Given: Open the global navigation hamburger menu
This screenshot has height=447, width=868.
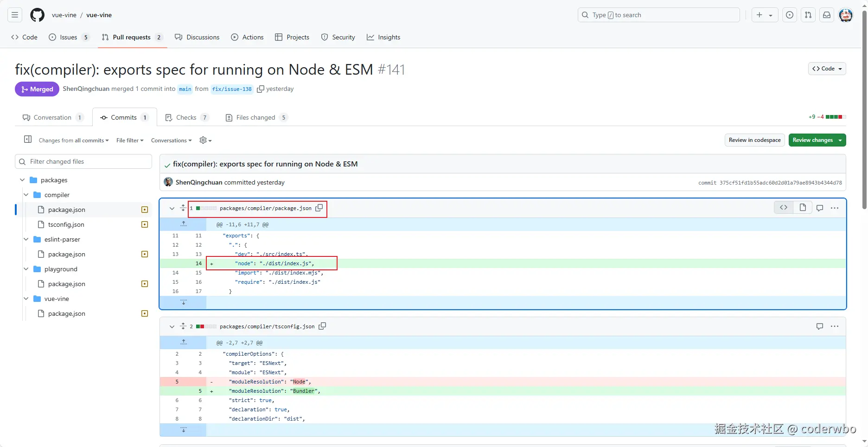Looking at the screenshot, I should 15,15.
